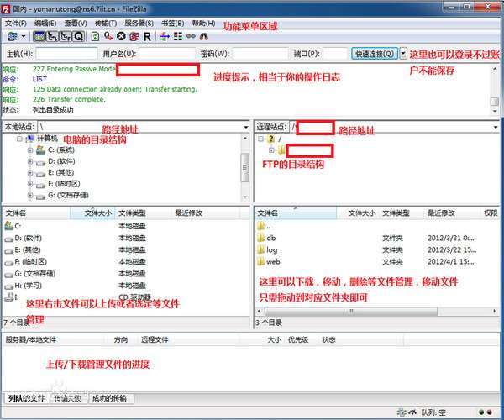
Task: Click the refresh file lists icon
Action: pos(95,37)
